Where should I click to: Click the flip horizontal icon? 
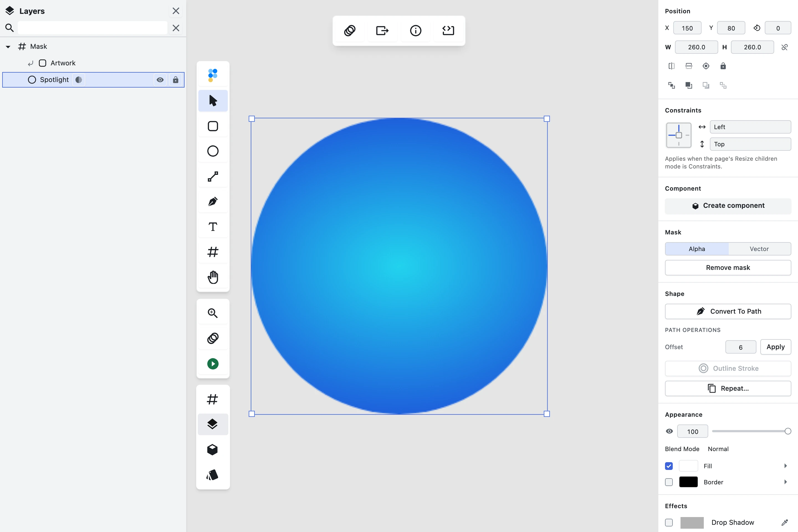click(672, 66)
